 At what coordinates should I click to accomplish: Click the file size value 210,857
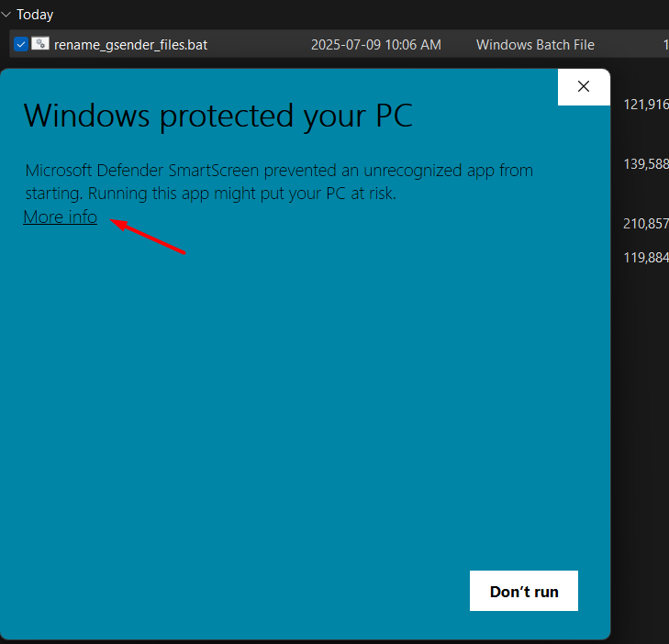646,224
